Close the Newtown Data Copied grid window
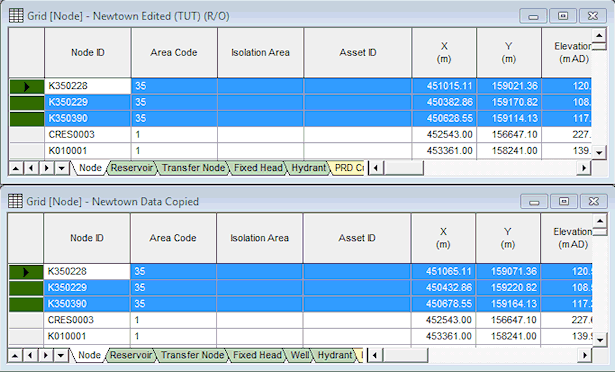 [x=594, y=202]
